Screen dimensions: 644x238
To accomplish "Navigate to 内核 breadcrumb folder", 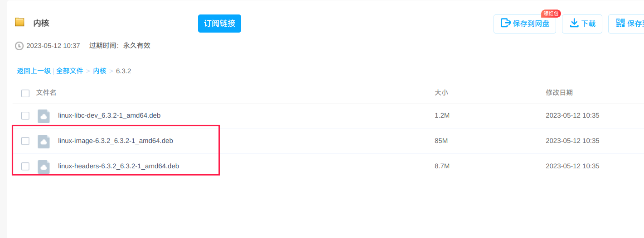I will click(x=100, y=71).
